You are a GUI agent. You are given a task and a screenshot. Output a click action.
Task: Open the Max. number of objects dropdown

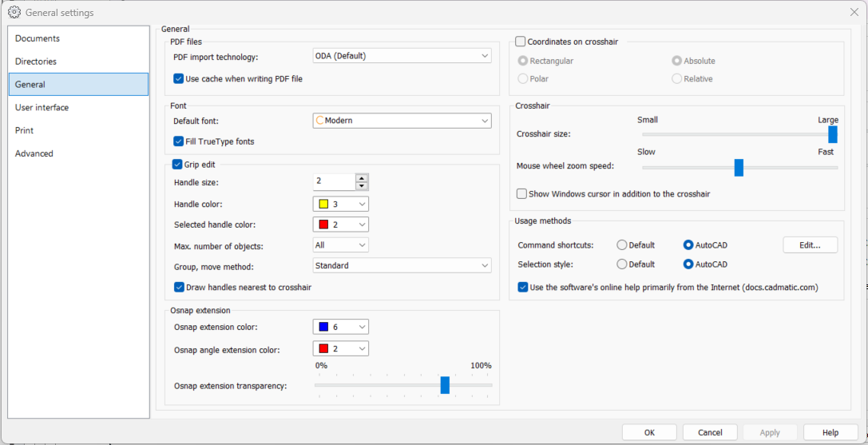click(340, 245)
